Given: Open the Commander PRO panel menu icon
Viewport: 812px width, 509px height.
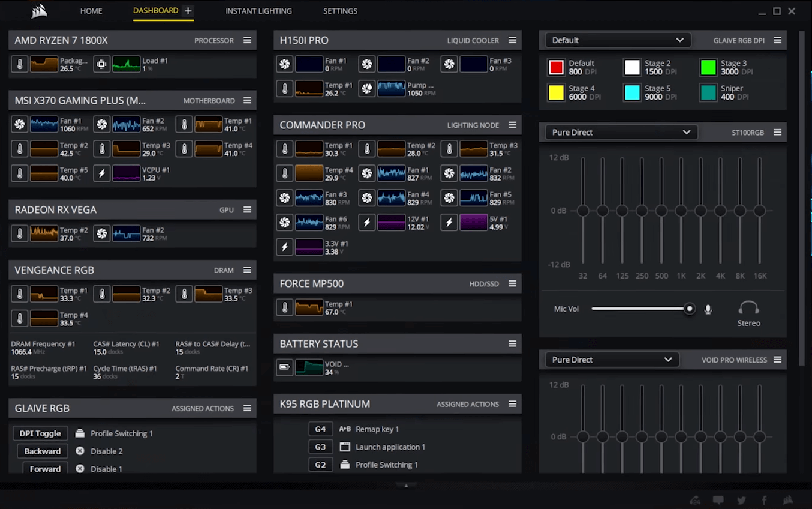Looking at the screenshot, I should [x=512, y=125].
